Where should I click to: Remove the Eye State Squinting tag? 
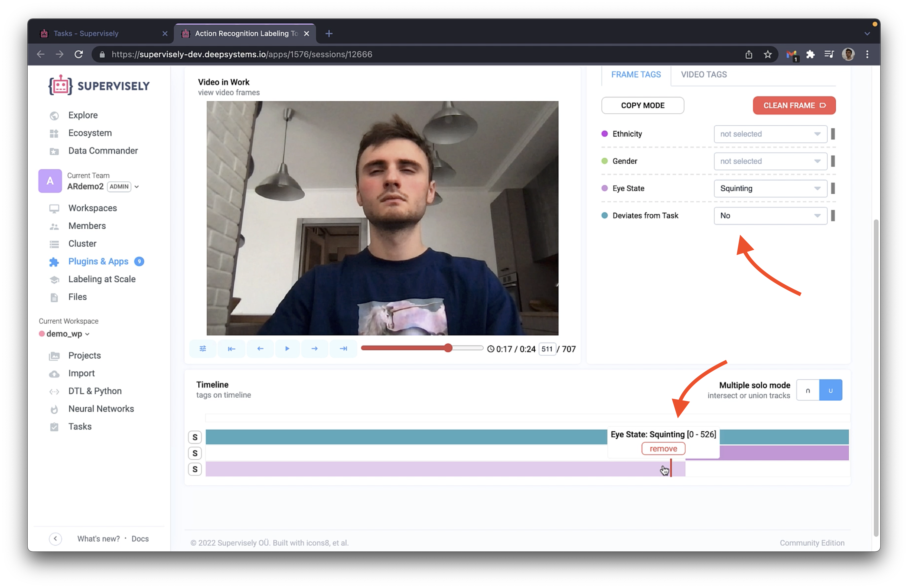(x=663, y=448)
